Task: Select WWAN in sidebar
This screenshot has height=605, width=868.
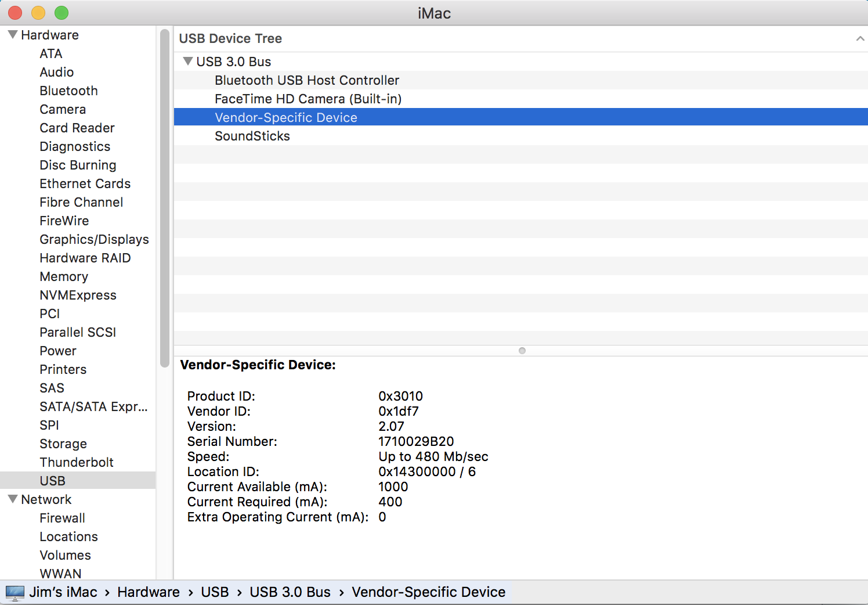Action: 60,574
